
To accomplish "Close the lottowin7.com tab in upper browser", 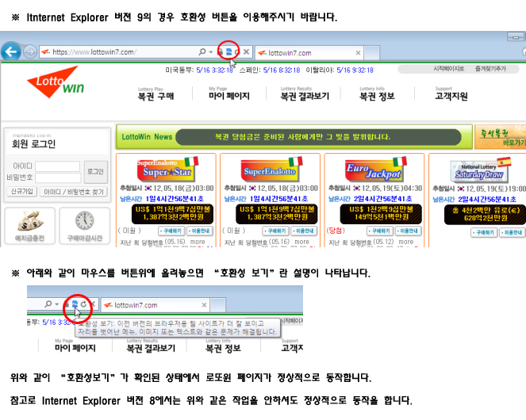I will (358, 53).
